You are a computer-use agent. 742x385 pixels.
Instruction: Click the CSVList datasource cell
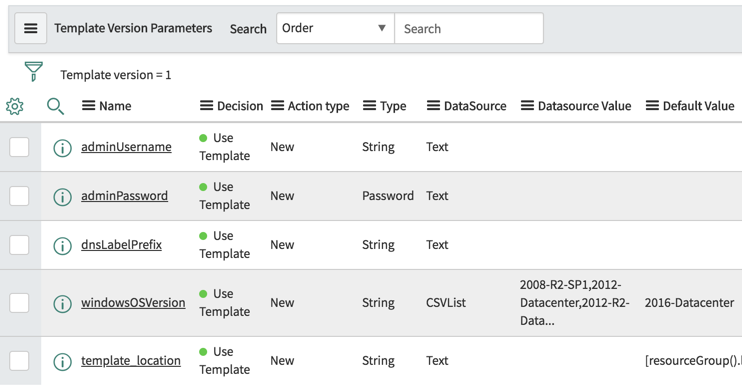click(446, 303)
